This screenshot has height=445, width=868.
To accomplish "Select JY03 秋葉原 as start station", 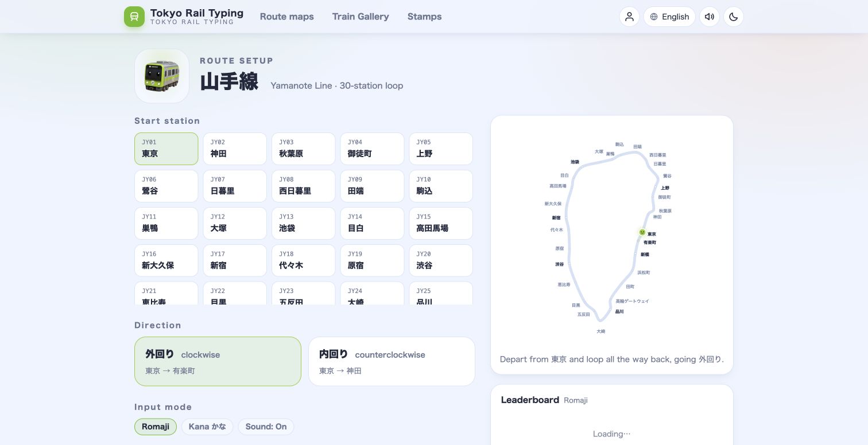I will (x=304, y=149).
